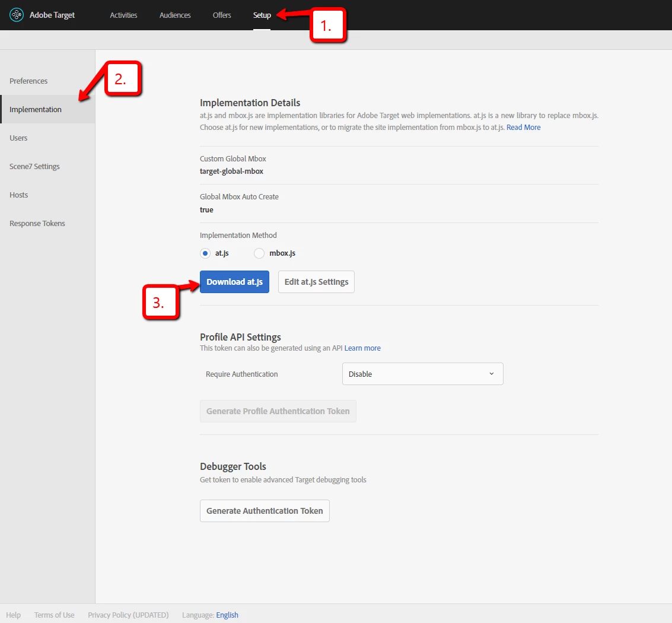Click the Global Mbox Auto Create 'true' value
The width and height of the screenshot is (672, 623).
pyautogui.click(x=206, y=209)
